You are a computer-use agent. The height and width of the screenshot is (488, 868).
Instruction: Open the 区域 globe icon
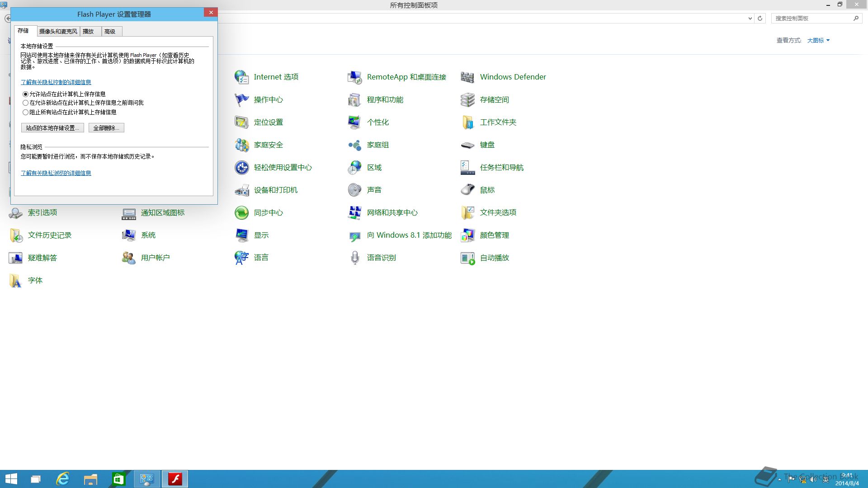tap(355, 168)
